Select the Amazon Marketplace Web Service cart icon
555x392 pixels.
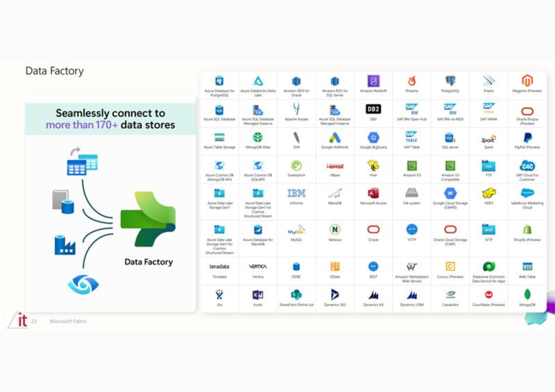point(412,267)
